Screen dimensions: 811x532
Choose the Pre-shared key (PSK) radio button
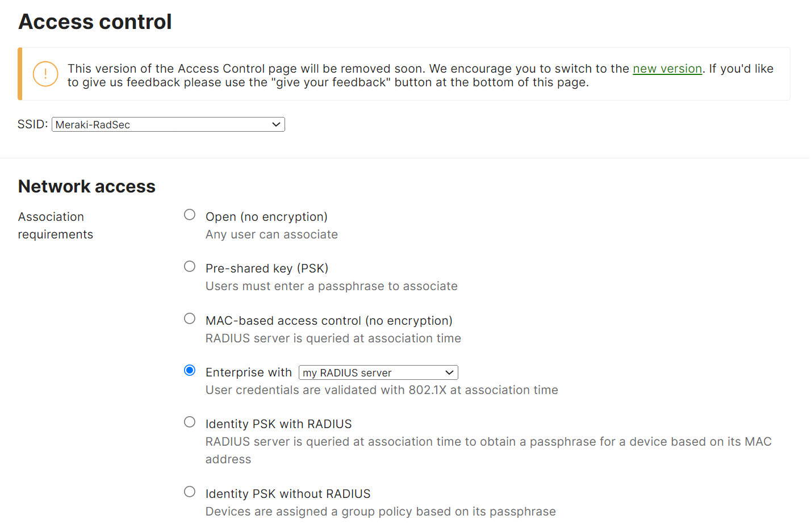(190, 266)
